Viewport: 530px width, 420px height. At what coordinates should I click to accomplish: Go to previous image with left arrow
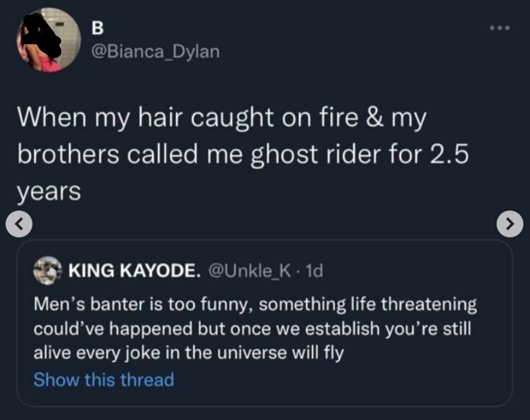pos(19,224)
